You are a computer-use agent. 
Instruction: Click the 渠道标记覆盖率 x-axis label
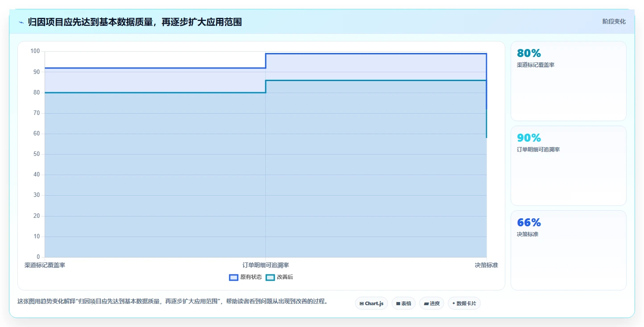[45, 265]
